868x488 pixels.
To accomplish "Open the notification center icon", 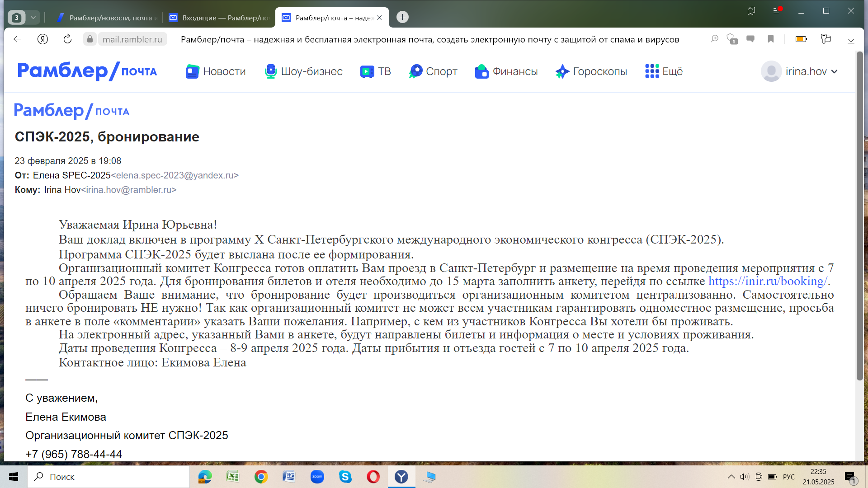I will (851, 478).
